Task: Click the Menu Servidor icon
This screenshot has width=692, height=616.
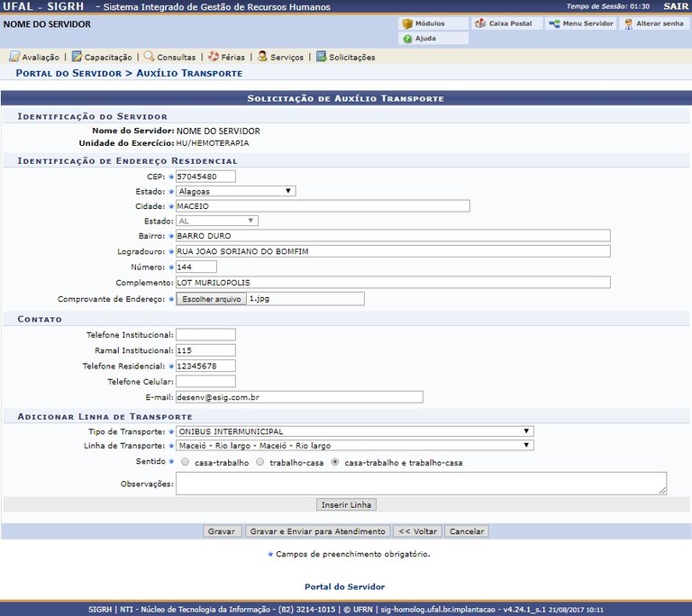Action: pos(553,23)
